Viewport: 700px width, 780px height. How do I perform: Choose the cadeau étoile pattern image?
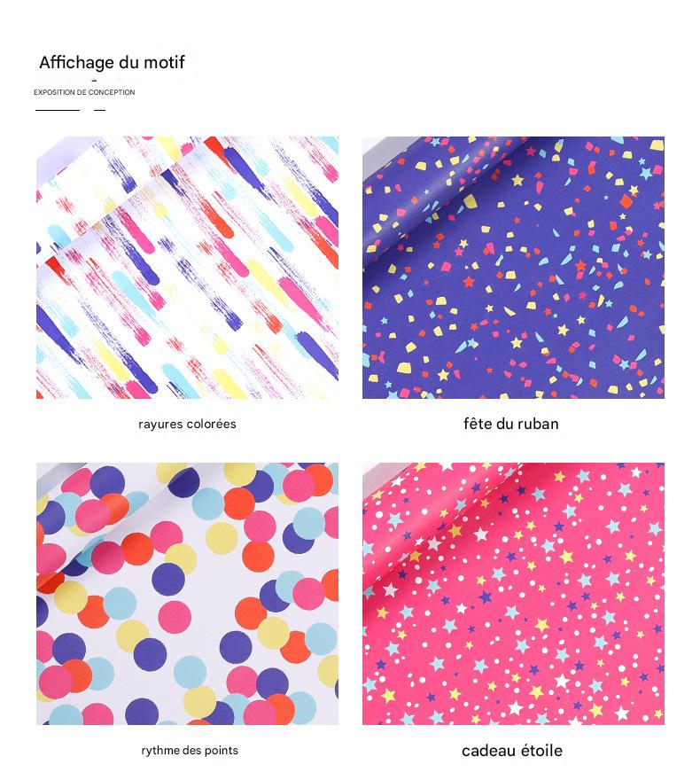513,594
